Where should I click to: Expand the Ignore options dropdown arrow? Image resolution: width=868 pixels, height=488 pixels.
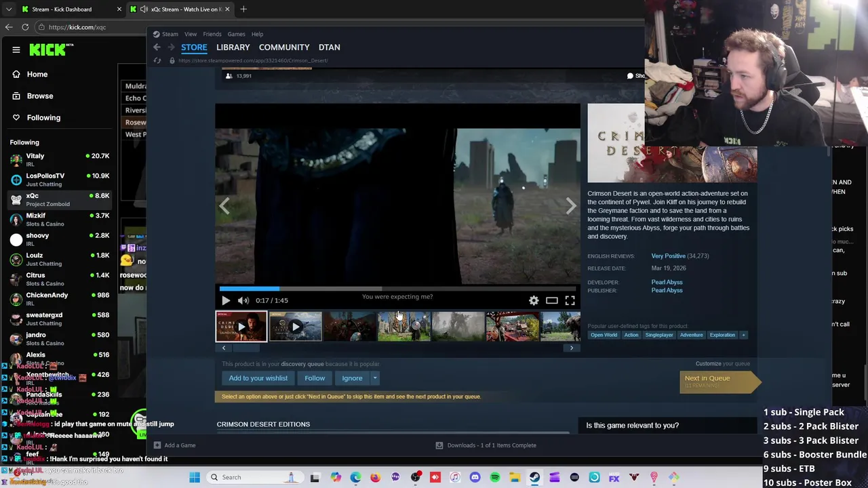coord(374,378)
